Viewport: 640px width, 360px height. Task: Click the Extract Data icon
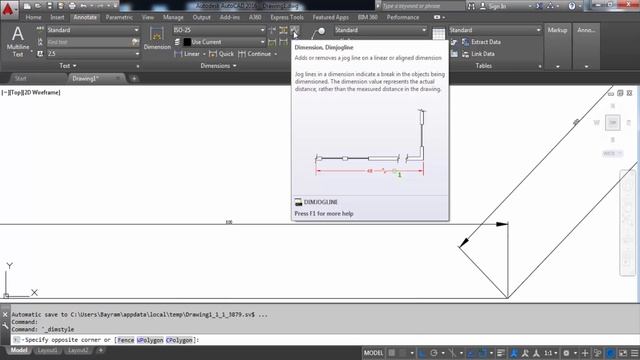[465, 42]
